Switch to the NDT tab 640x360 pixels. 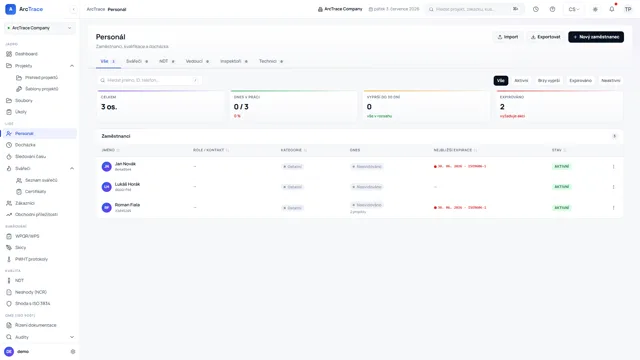(167, 61)
